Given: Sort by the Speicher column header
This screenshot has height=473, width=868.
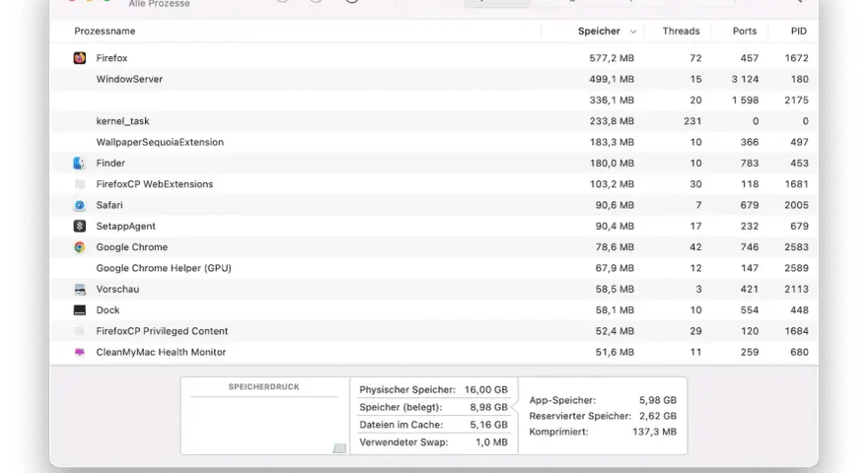Looking at the screenshot, I should (x=599, y=31).
